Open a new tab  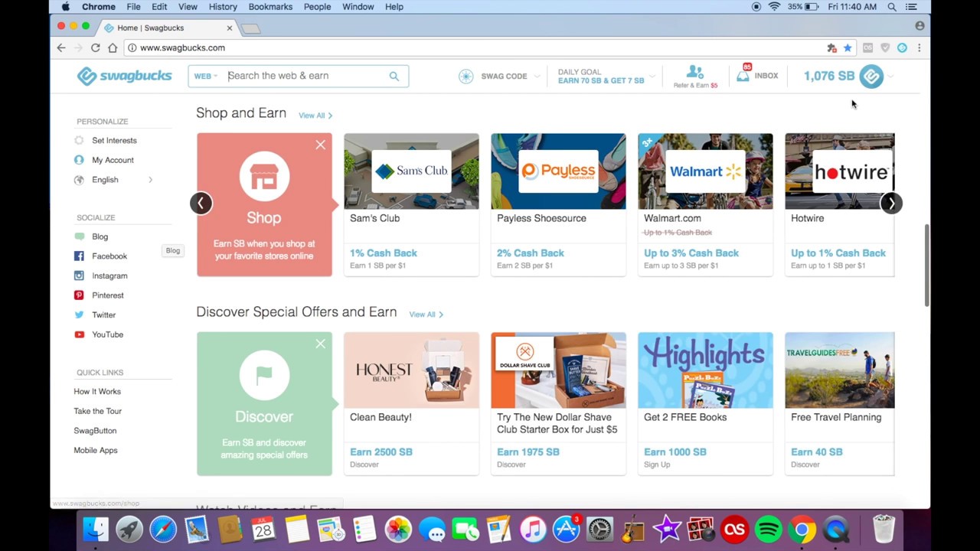[x=250, y=28]
